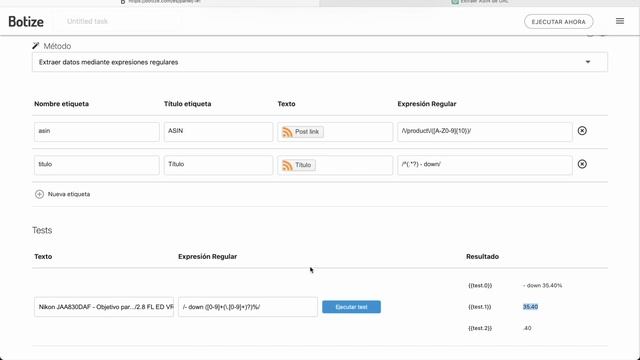Click the Resultado column header

[482, 257]
